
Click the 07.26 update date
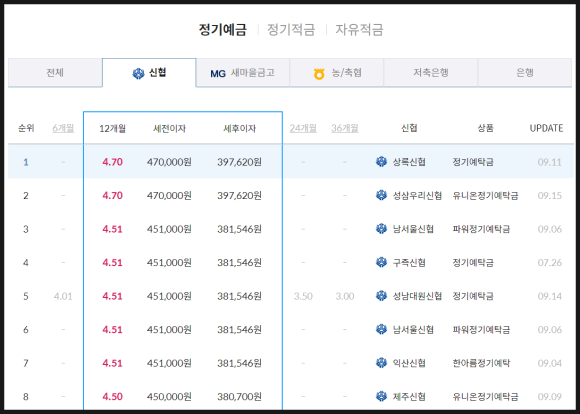tap(550, 263)
